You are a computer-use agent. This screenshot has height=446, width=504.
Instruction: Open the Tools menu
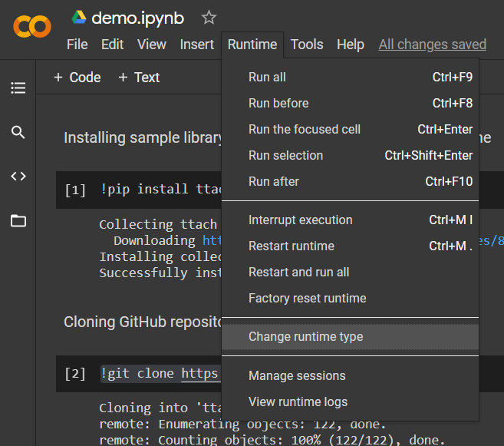click(307, 45)
